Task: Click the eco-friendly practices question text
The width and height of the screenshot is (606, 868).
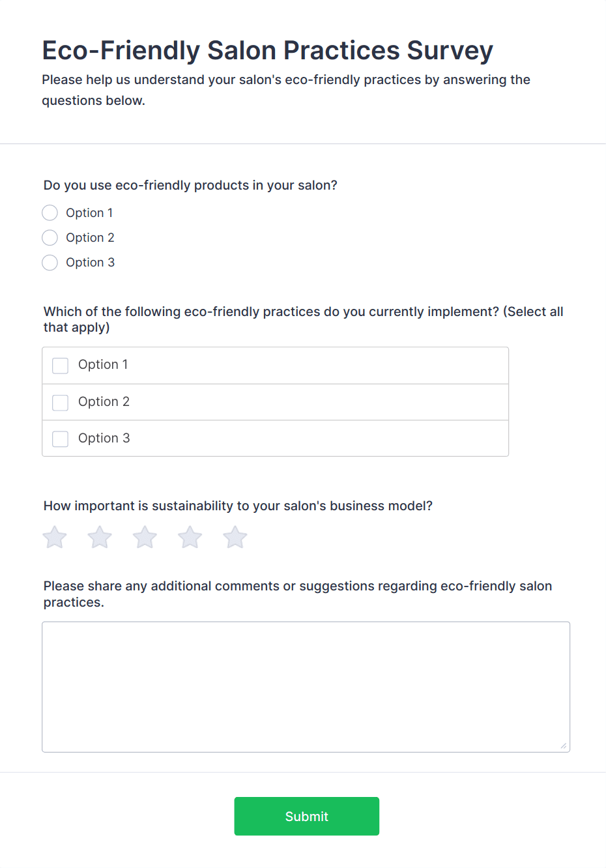Action: tap(303, 319)
